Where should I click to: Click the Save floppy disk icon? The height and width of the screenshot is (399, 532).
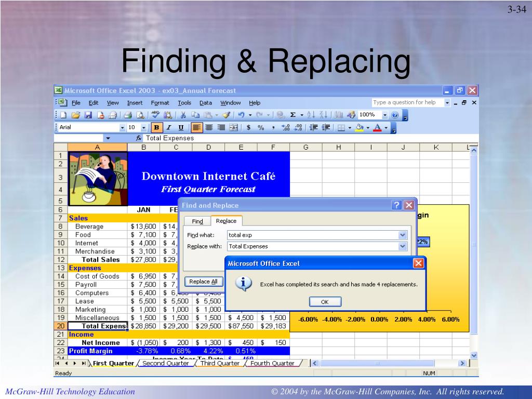click(x=88, y=115)
